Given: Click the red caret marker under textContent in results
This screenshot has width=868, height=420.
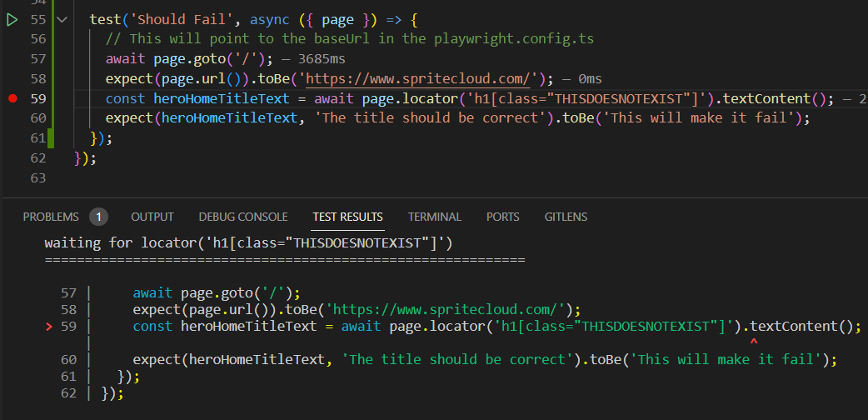Looking at the screenshot, I should pyautogui.click(x=754, y=342).
